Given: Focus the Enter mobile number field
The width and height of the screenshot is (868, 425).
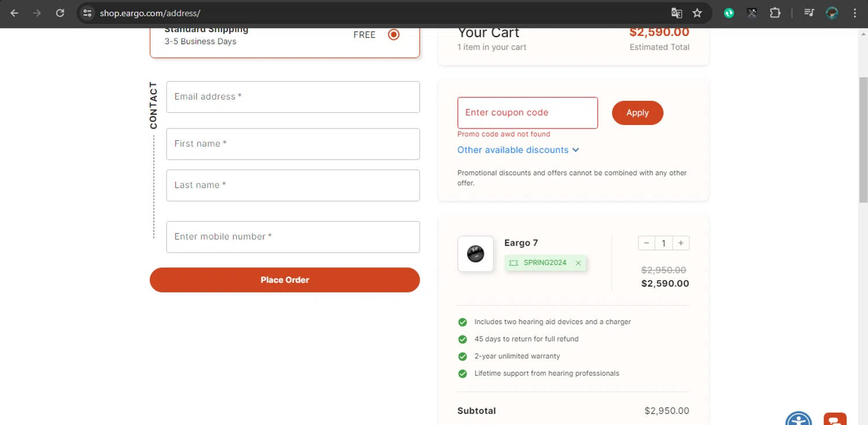Looking at the screenshot, I should click(x=293, y=237).
